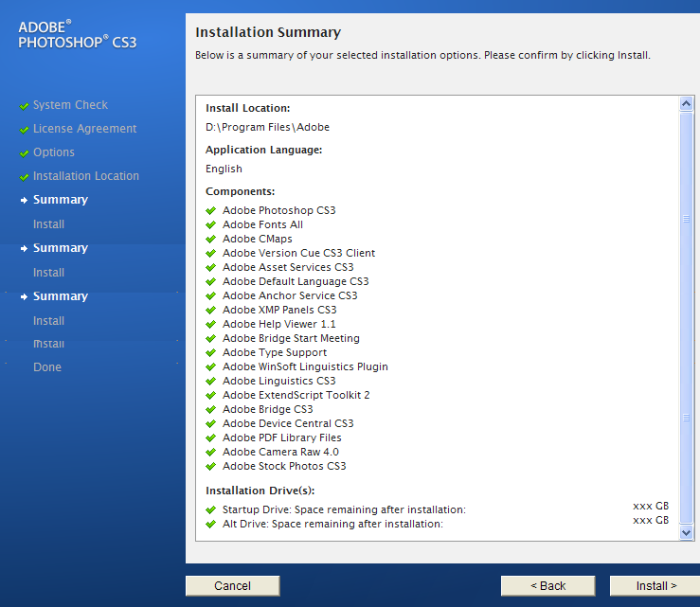Select the Done step in sidebar
Image resolution: width=700 pixels, height=607 pixels.
click(x=47, y=366)
